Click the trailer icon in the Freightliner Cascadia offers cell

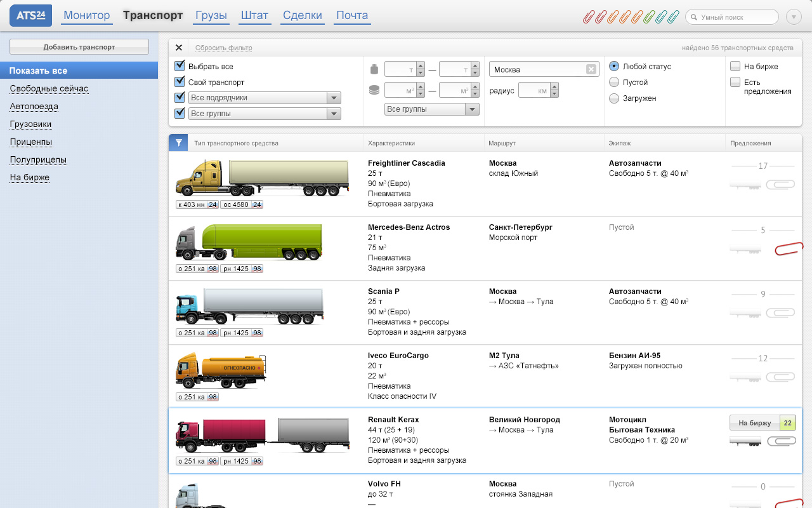coord(745,185)
